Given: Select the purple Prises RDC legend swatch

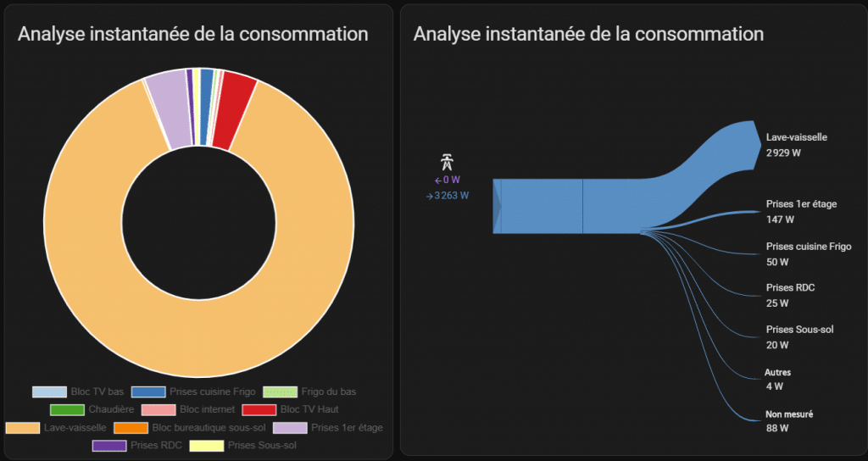Looking at the screenshot, I should click(x=108, y=446).
